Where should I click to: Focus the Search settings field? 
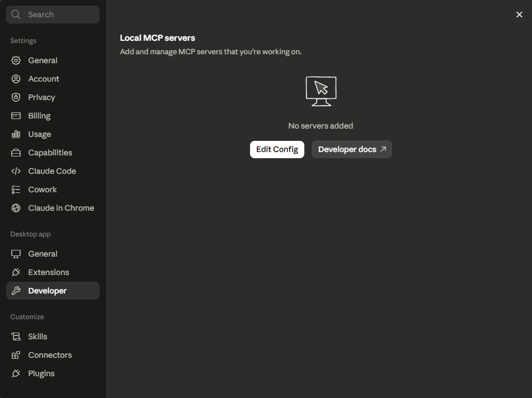53,15
